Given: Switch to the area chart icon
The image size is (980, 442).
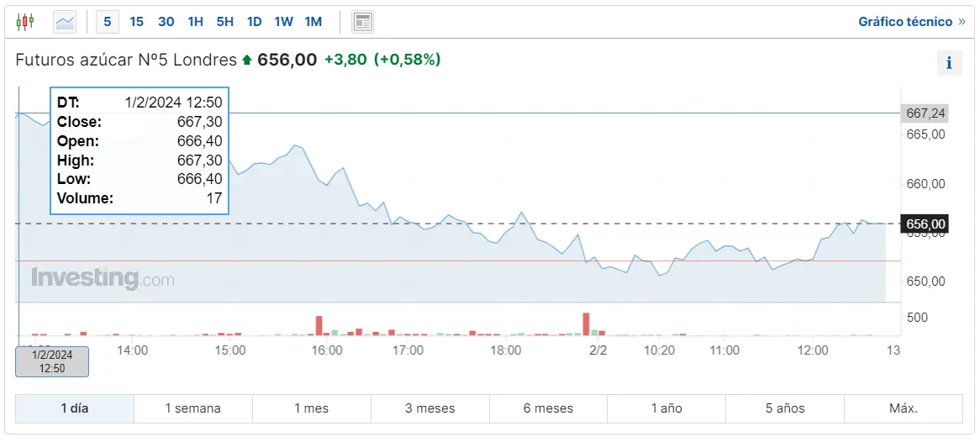Looking at the screenshot, I should tap(65, 22).
